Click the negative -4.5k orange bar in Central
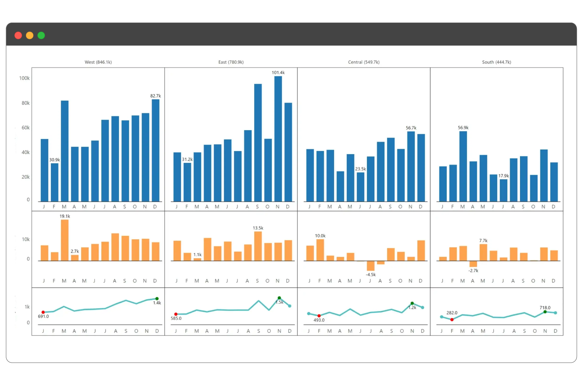 click(x=371, y=266)
